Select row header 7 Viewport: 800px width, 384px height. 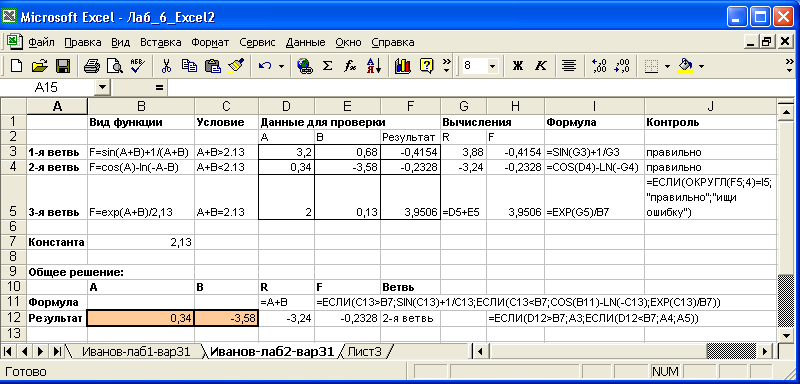tap(13, 243)
